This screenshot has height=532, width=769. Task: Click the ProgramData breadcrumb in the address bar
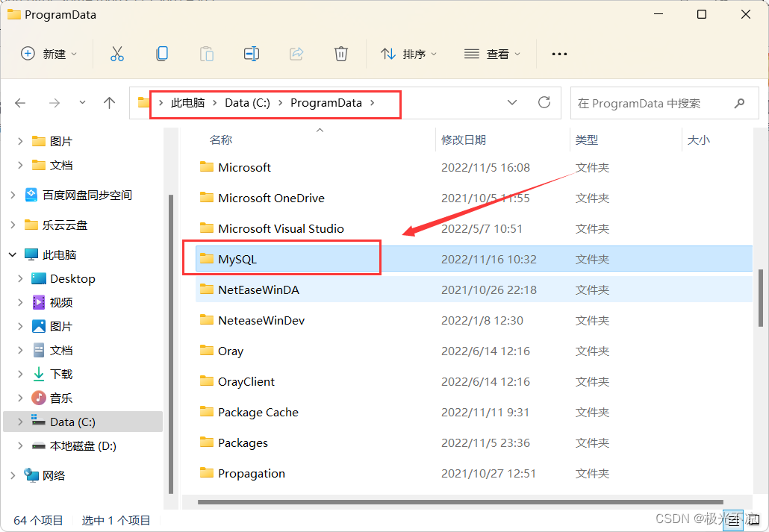326,103
